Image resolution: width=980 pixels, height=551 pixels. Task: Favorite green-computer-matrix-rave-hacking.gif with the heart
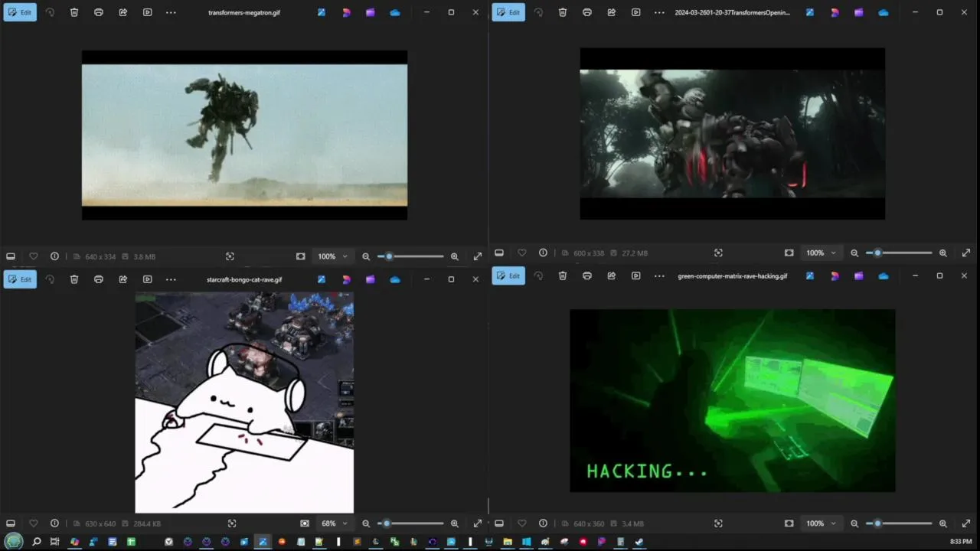coord(521,523)
